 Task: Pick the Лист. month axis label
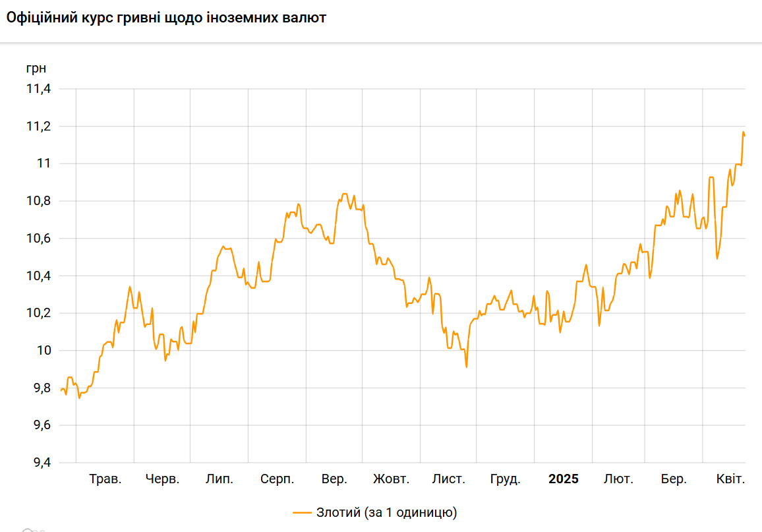pos(448,479)
